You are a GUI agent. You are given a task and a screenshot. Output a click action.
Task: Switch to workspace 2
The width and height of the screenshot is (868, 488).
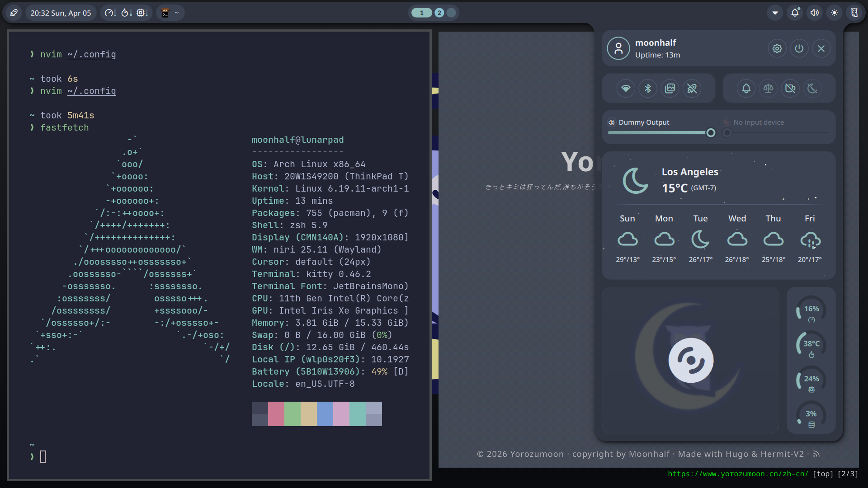coord(439,13)
